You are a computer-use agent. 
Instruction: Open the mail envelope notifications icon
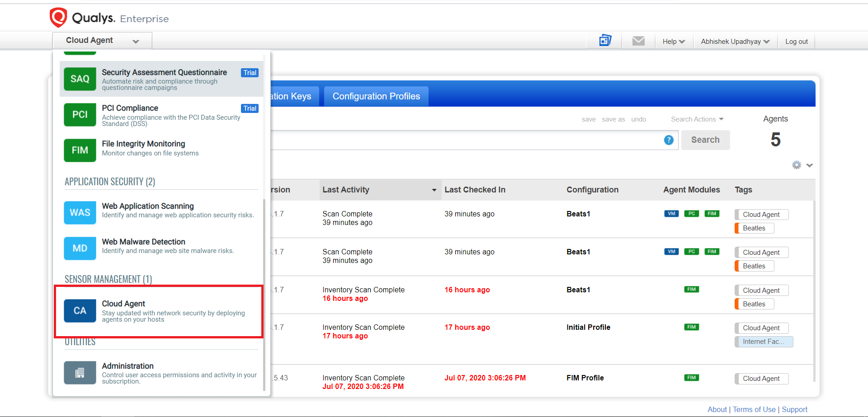638,41
